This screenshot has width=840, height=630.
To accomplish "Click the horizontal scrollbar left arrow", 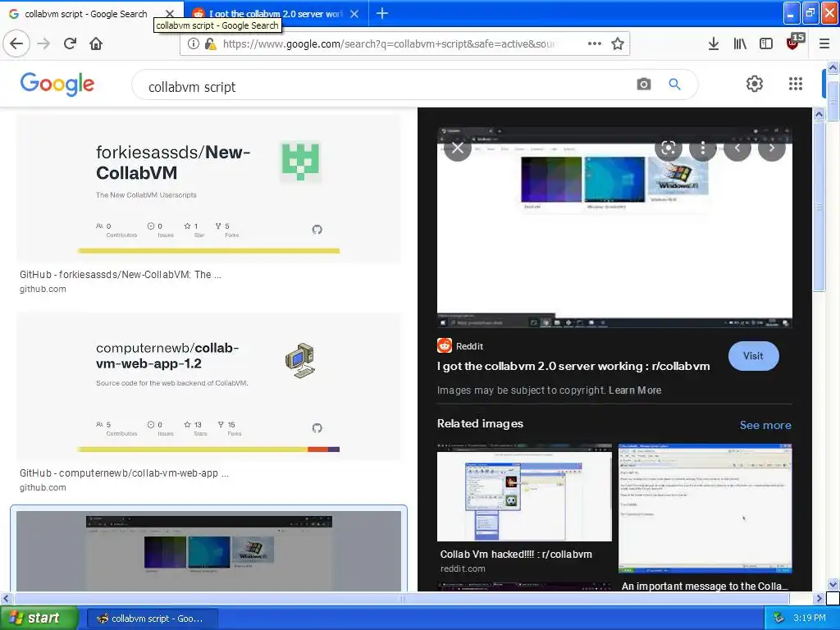I will [6, 598].
